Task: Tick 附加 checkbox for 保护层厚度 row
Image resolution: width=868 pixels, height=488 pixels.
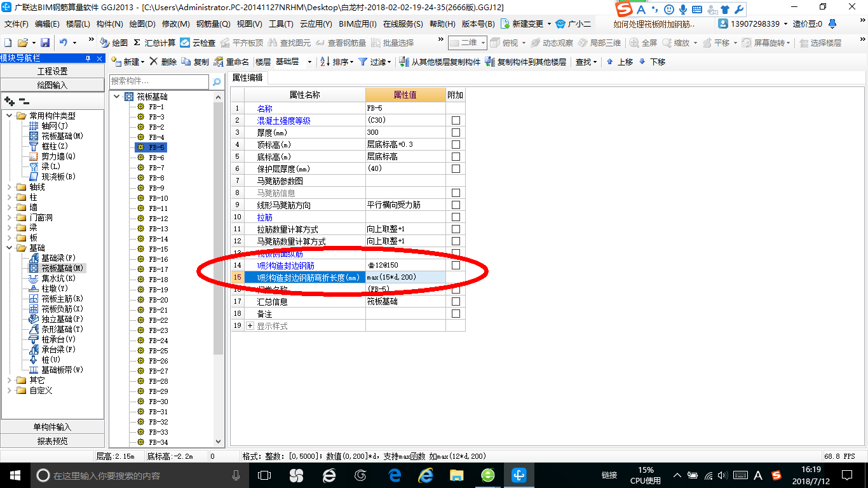Action: click(456, 168)
